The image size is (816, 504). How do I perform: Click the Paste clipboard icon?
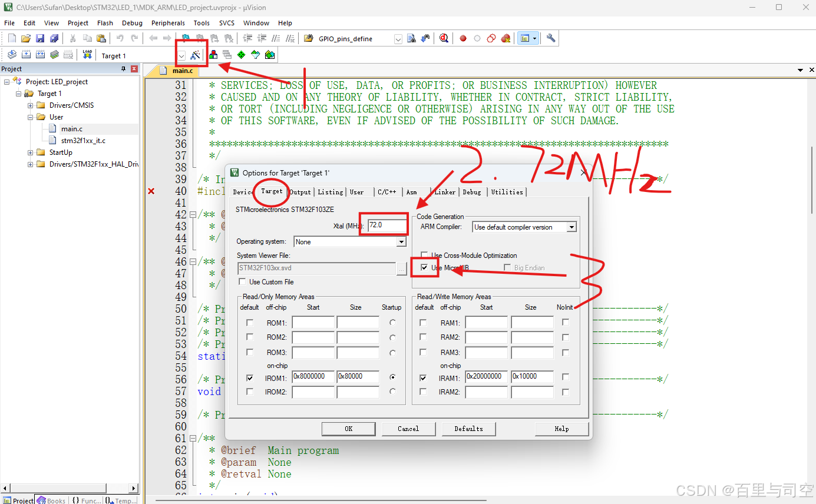[x=101, y=38]
